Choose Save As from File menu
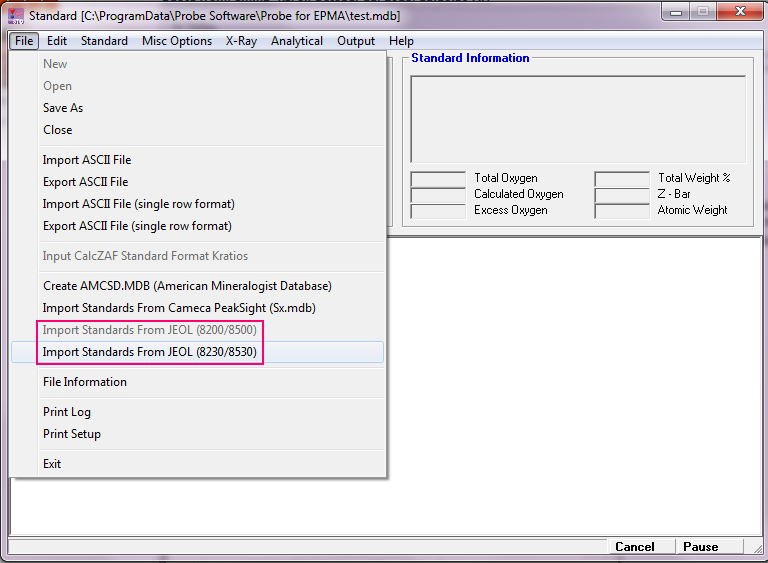The width and height of the screenshot is (768, 563). pos(63,108)
